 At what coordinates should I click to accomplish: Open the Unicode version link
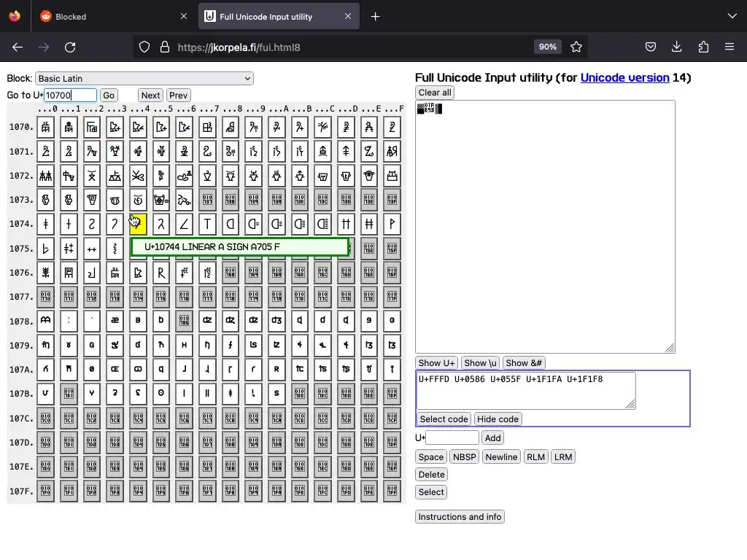coord(624,77)
